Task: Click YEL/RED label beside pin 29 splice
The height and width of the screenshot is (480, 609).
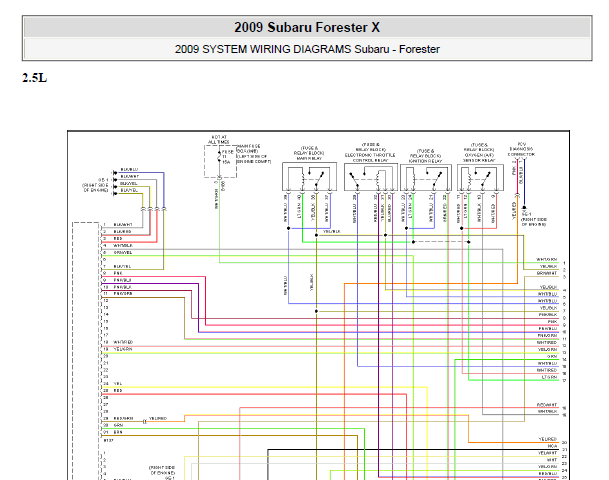Action: pyautogui.click(x=158, y=418)
